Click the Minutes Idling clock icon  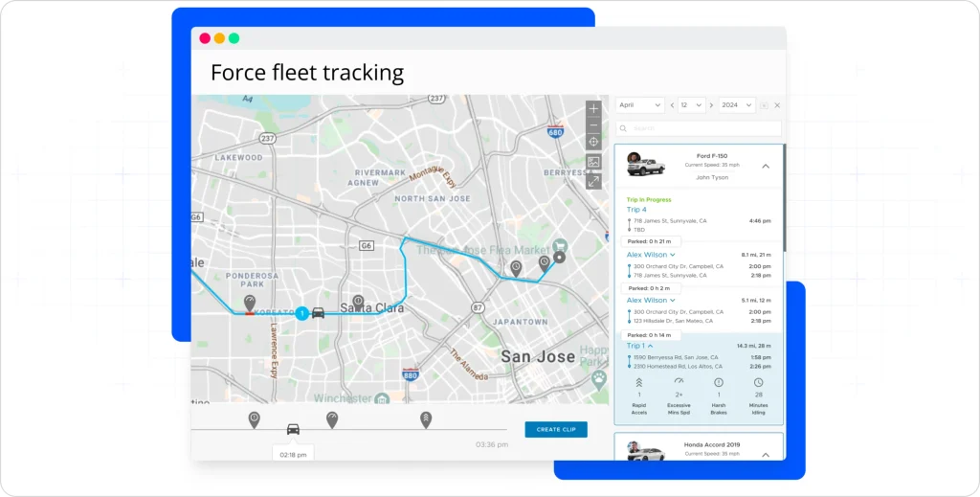pos(759,382)
